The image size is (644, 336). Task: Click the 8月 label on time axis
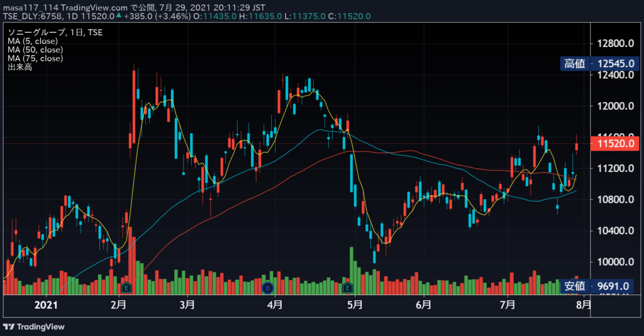point(584,305)
